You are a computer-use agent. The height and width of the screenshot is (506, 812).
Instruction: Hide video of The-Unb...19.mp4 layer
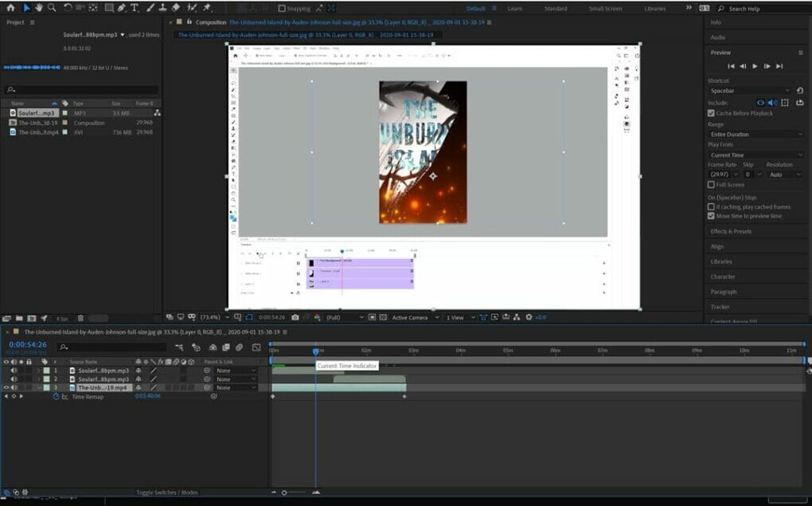[x=6, y=388]
